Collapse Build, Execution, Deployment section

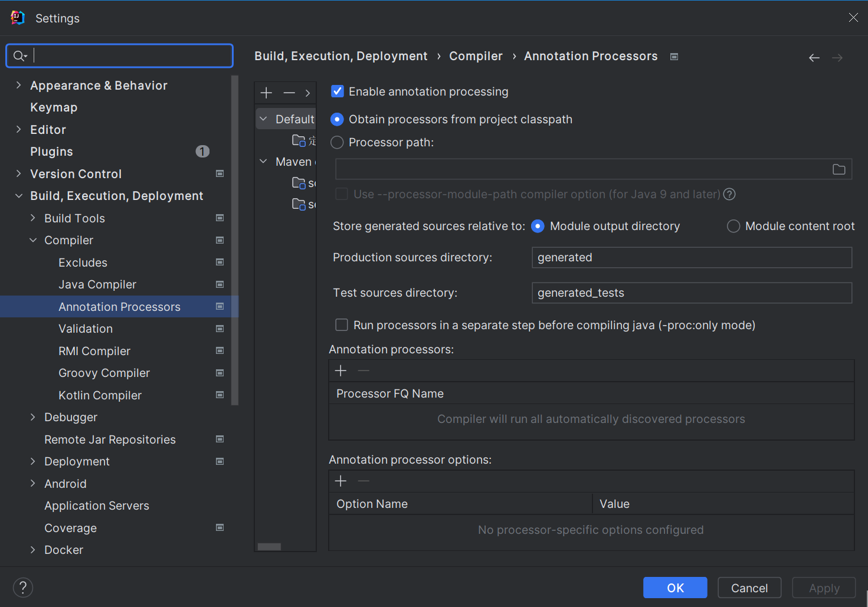pyautogui.click(x=18, y=196)
